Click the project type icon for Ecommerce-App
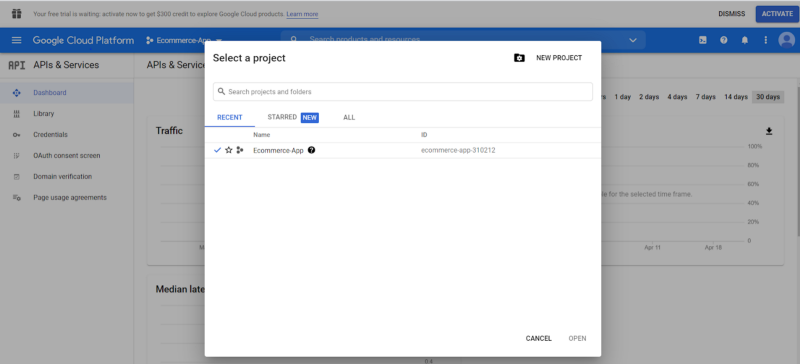 (240, 150)
